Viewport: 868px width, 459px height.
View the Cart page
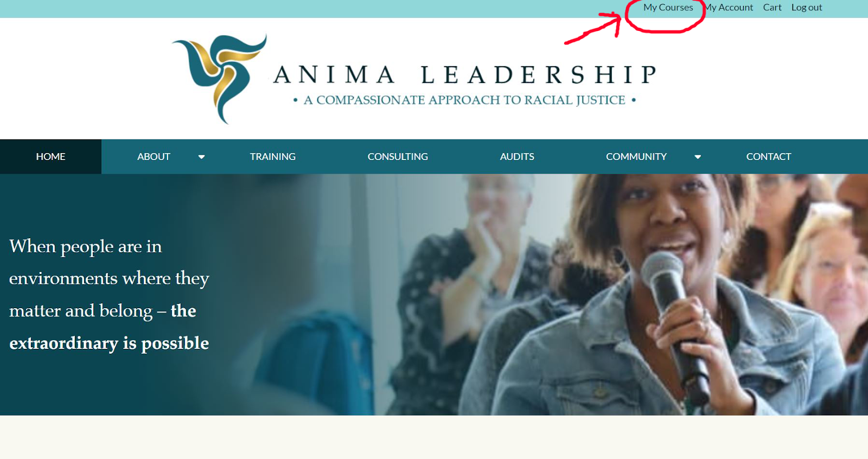(772, 8)
